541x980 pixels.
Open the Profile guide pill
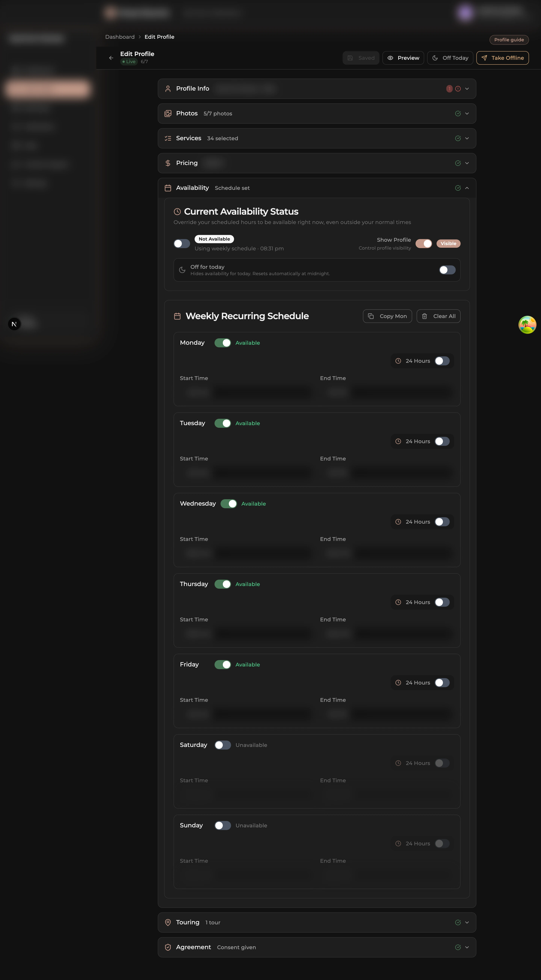[x=509, y=40]
